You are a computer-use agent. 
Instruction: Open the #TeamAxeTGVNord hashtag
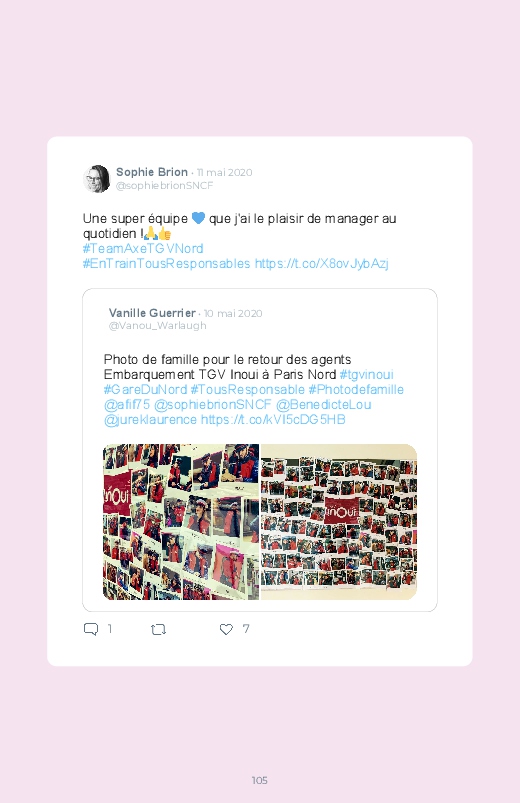tap(143, 248)
